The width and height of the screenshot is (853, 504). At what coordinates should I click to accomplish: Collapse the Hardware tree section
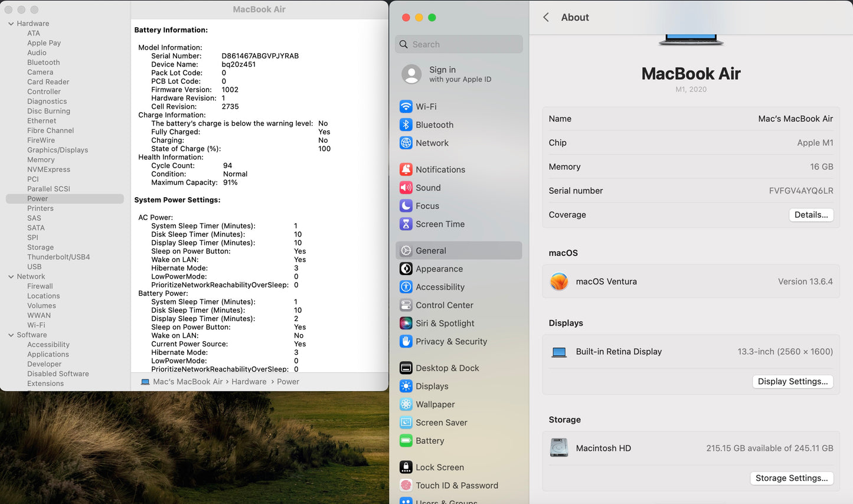click(11, 24)
